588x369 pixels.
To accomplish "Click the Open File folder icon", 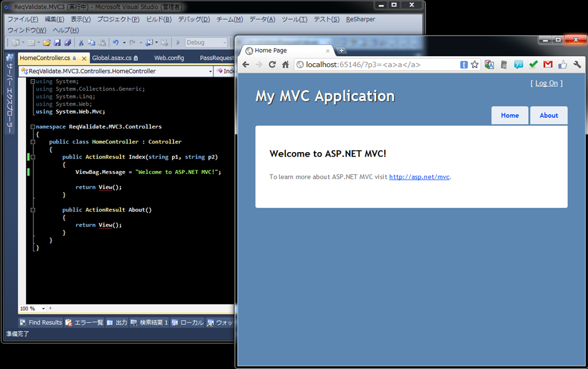I will 47,42.
